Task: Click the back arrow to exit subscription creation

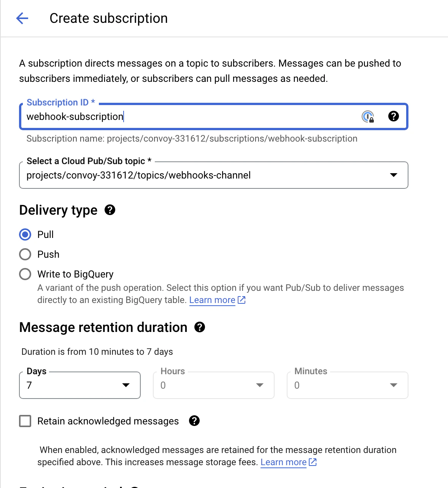Action: click(22, 18)
